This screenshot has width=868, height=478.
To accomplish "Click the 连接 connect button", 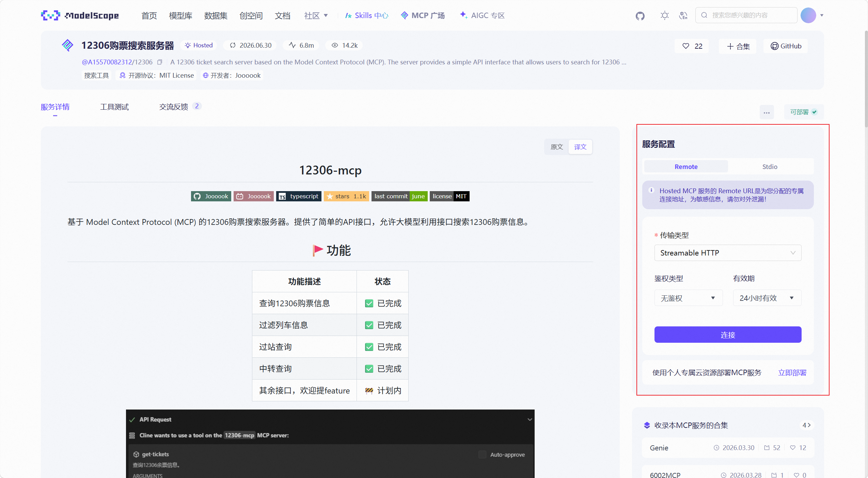I will [728, 335].
